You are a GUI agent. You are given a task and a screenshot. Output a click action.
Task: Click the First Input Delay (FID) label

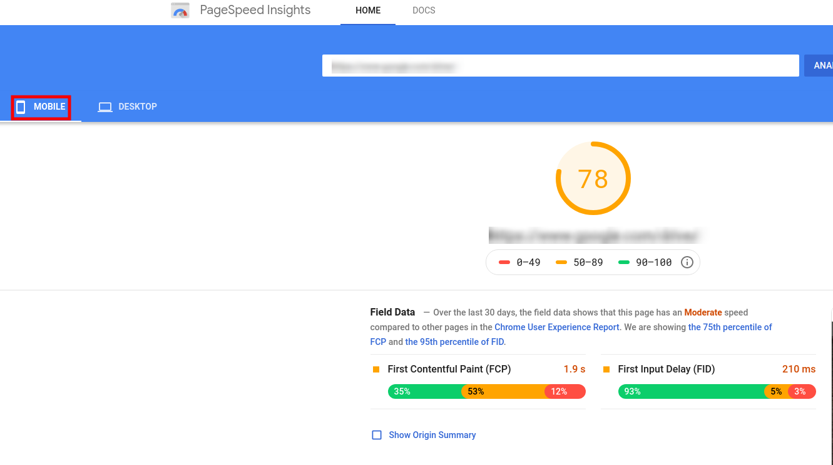[666, 369]
